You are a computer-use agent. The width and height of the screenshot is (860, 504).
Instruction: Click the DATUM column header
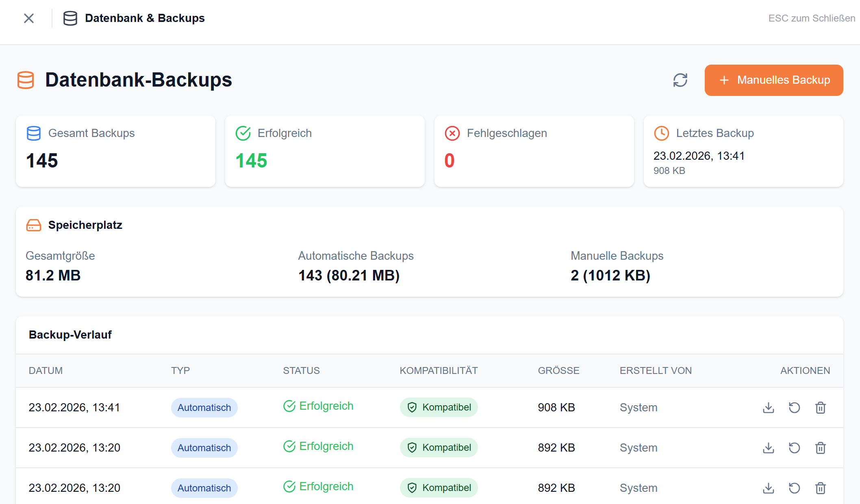pos(46,370)
